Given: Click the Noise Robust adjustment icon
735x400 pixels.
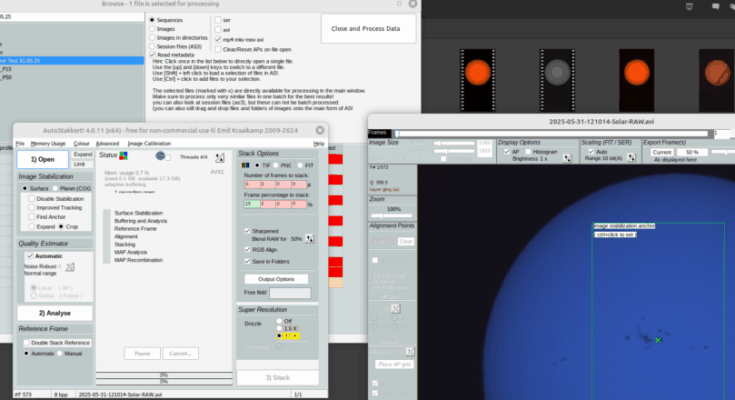Looking at the screenshot, I should [70, 266].
